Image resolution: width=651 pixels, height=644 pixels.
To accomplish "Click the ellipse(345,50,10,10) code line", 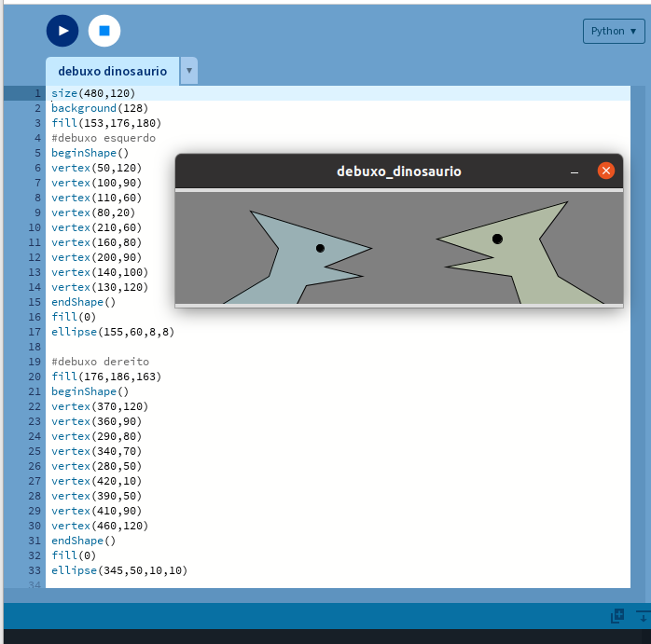I will point(118,570).
